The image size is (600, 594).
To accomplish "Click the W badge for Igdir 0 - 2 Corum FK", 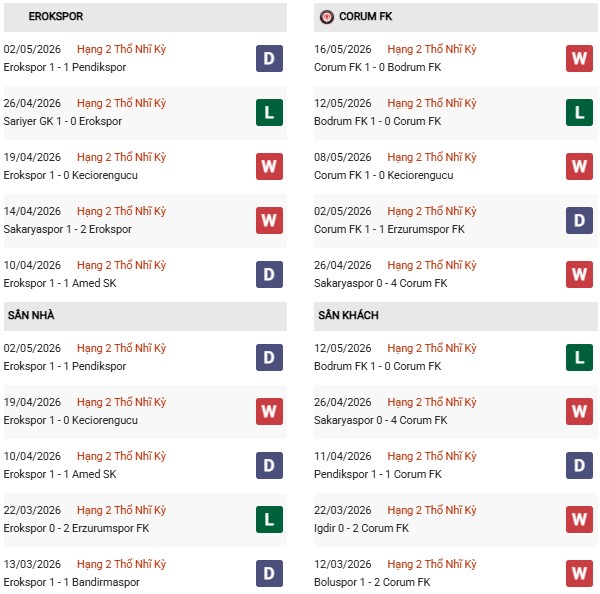I will (x=579, y=519).
